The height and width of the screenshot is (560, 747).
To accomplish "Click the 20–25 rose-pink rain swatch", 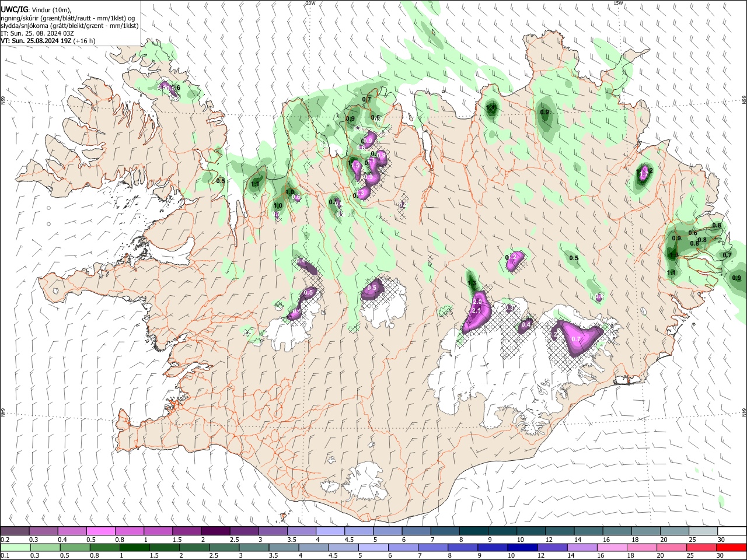I will tap(671, 547).
